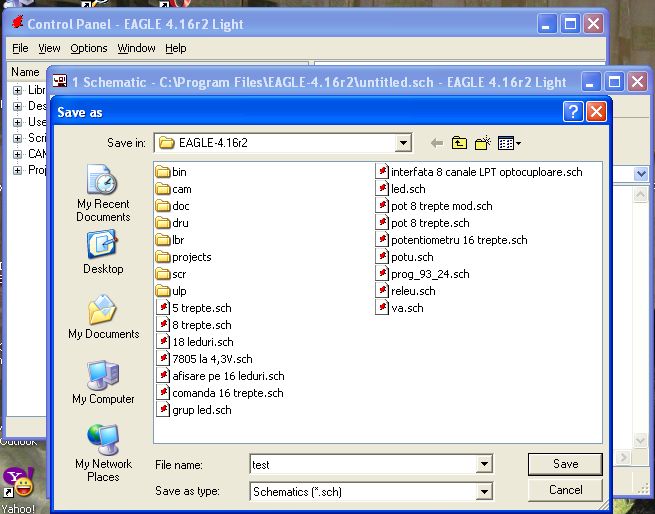
Task: Select comanda 16 trepte.sch
Action: click(220, 393)
